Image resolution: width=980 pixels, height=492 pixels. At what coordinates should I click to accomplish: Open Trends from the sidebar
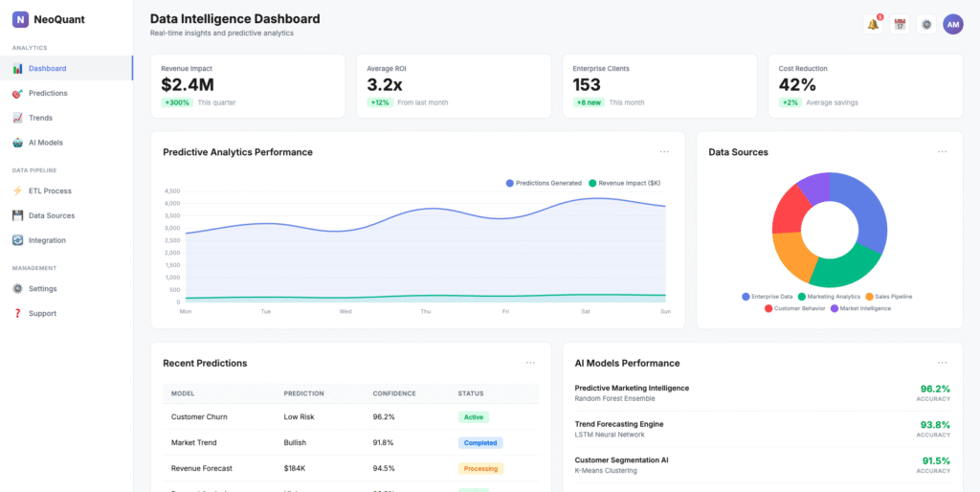point(40,118)
